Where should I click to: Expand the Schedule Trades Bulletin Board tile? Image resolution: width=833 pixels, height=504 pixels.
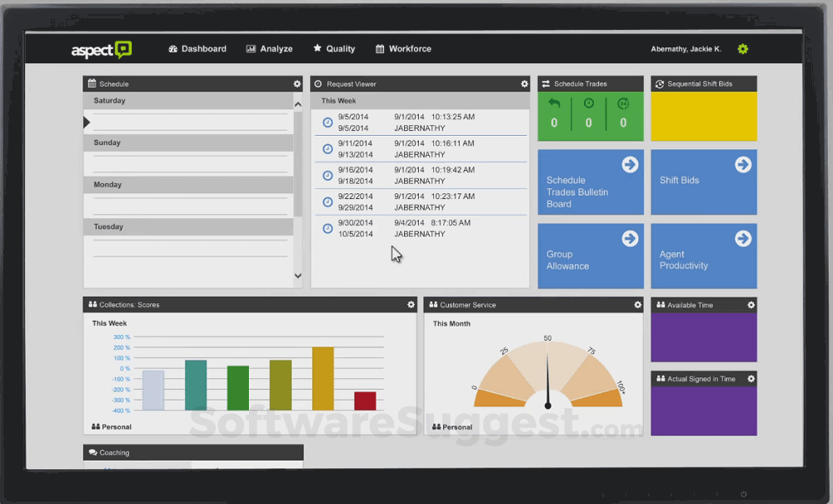[629, 164]
